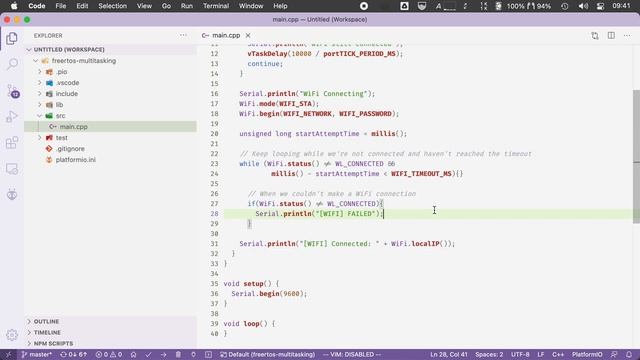Open the Run and Debug view
Viewport: 640px width, 360px height.
coord(12,117)
